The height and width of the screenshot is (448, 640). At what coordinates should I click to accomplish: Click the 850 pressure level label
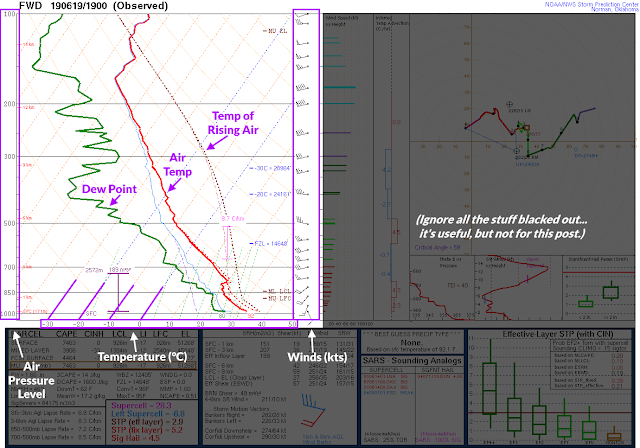point(9,293)
